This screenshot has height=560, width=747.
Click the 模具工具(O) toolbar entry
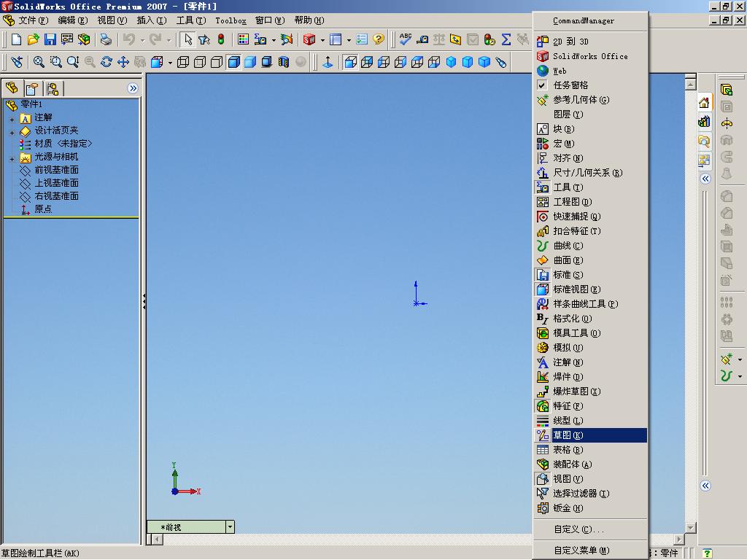point(589,333)
